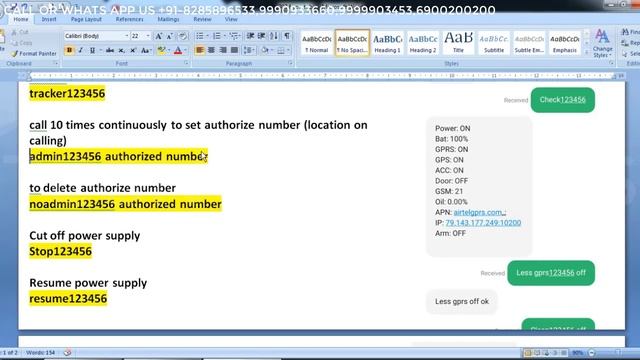Click Align Text Right icon
Screen dimensions: 640x360
tap(223, 50)
